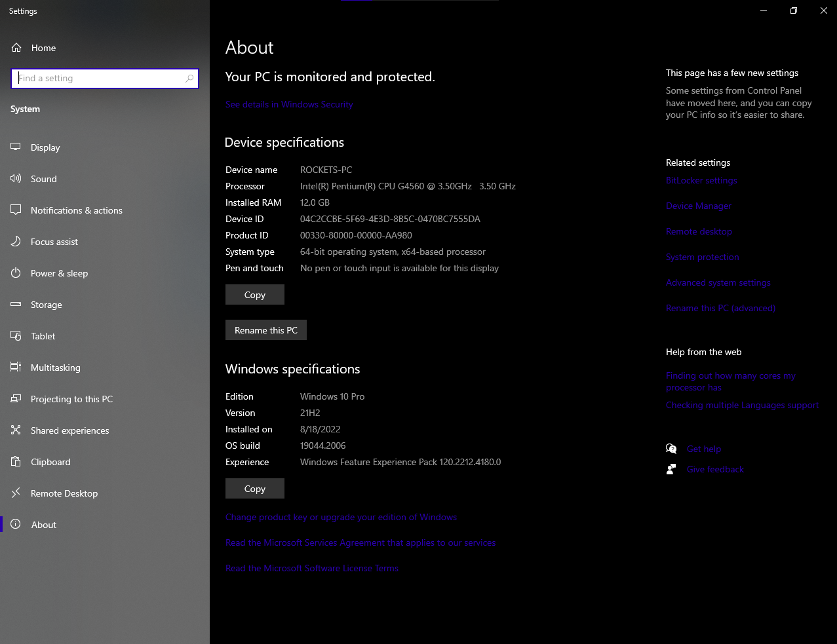Focus the Find a setting search box
837x644 pixels.
[105, 79]
